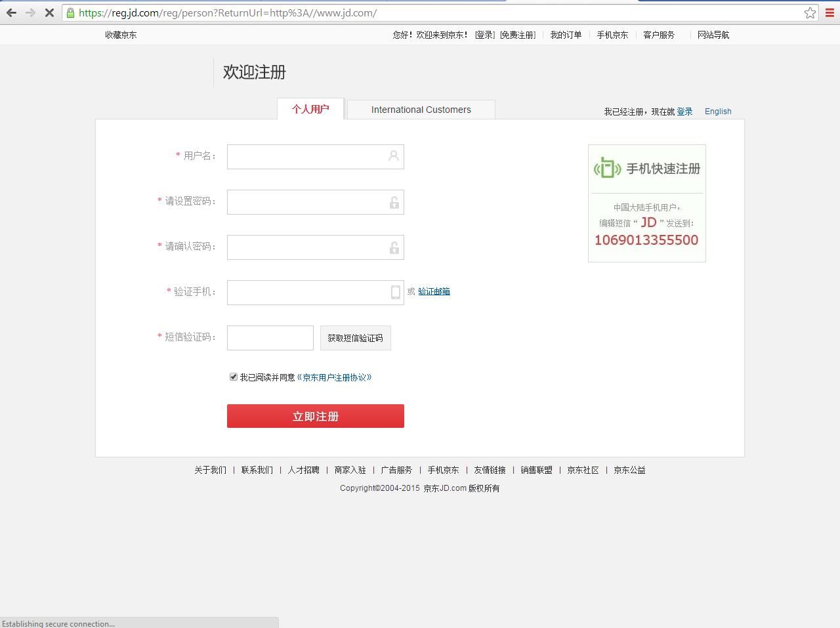Click [免费注册] in top navigation

(x=518, y=35)
